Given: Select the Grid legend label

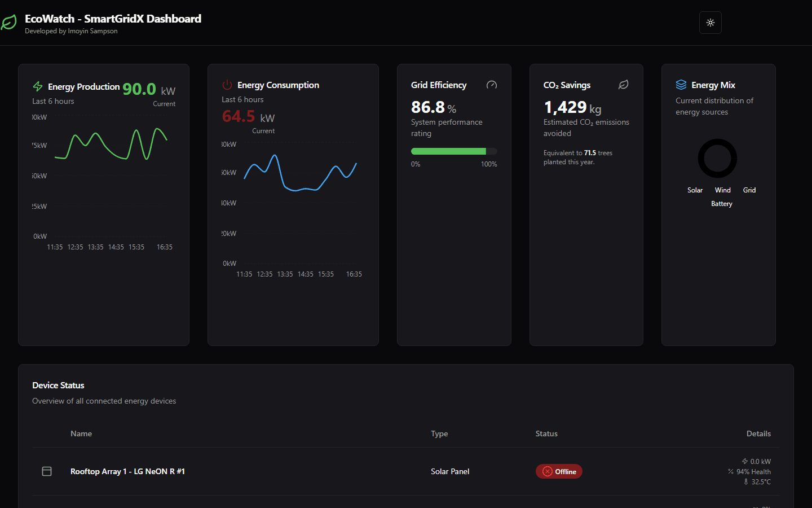Looking at the screenshot, I should coord(749,190).
